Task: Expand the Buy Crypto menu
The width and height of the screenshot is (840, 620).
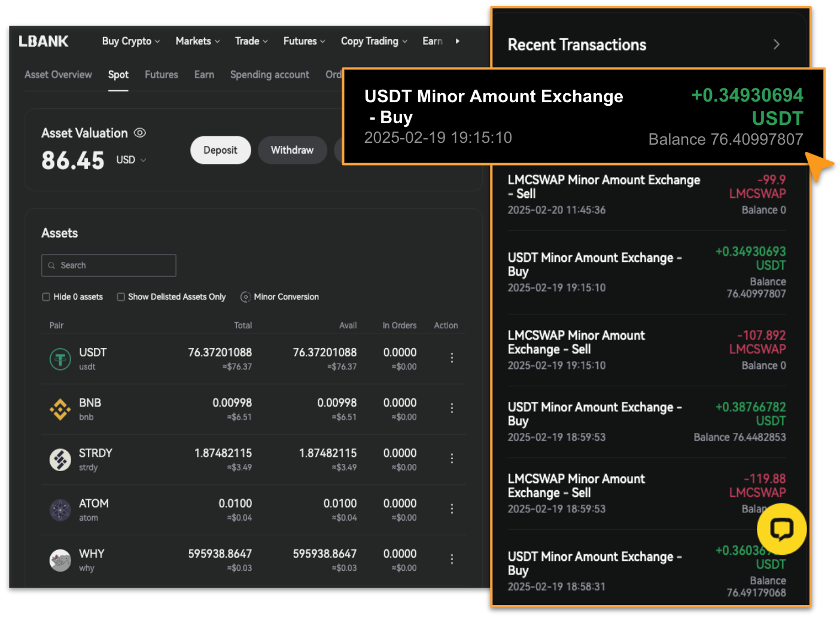Action: coord(130,41)
